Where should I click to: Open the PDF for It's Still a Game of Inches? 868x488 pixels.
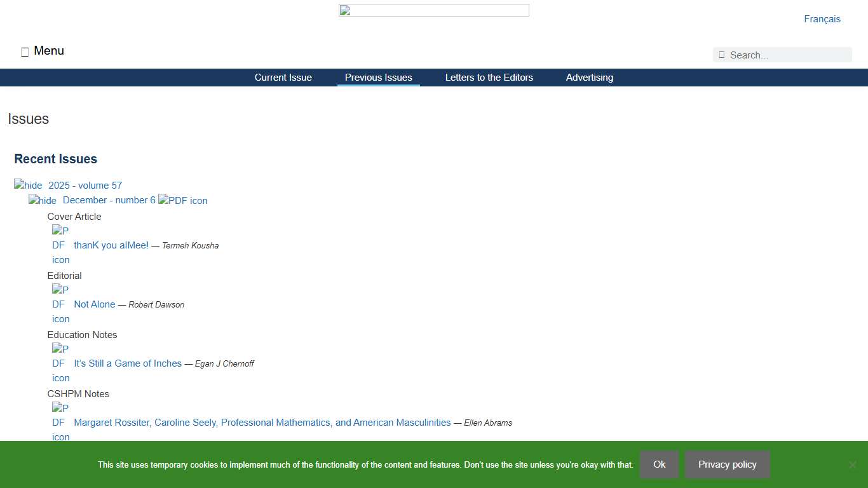pos(59,363)
